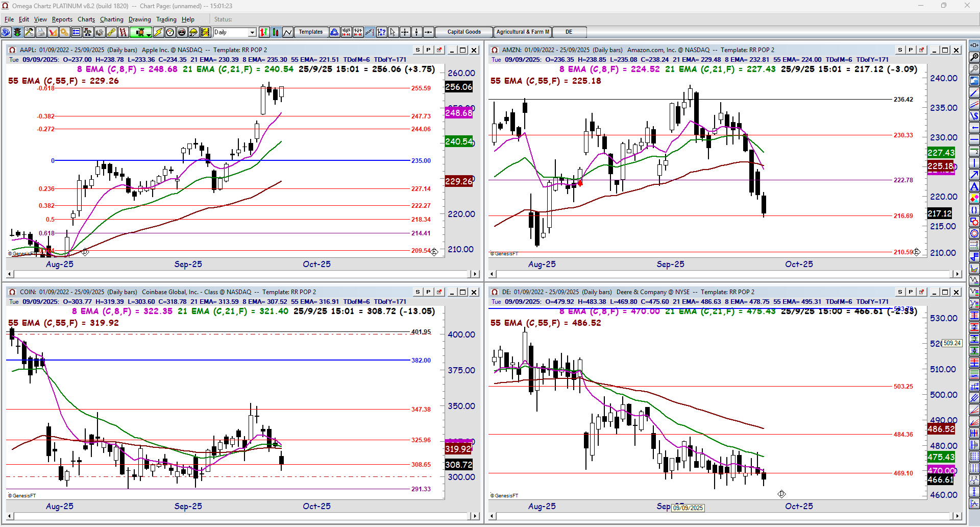
Task: Click the 235.00 blue line label on AAPL
Action: coord(421,161)
